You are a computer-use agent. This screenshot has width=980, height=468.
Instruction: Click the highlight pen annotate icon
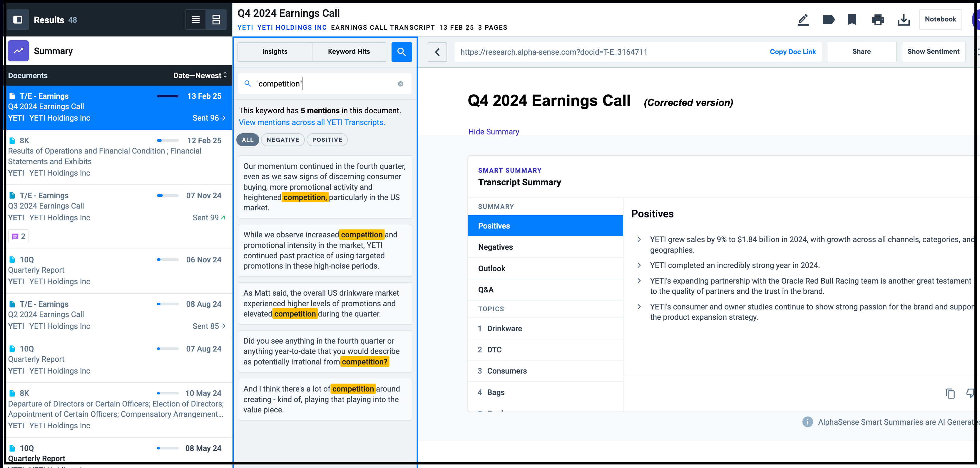coord(803,19)
